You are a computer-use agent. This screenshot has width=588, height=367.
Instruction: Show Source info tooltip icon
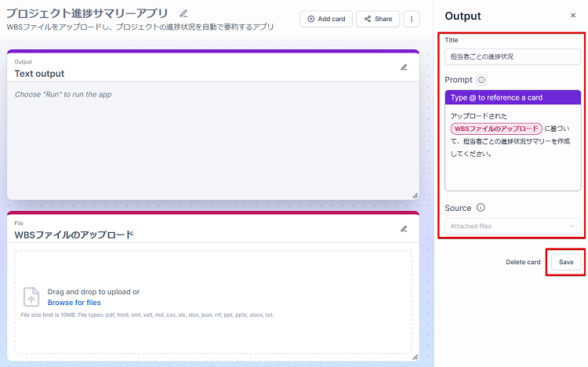click(x=481, y=208)
